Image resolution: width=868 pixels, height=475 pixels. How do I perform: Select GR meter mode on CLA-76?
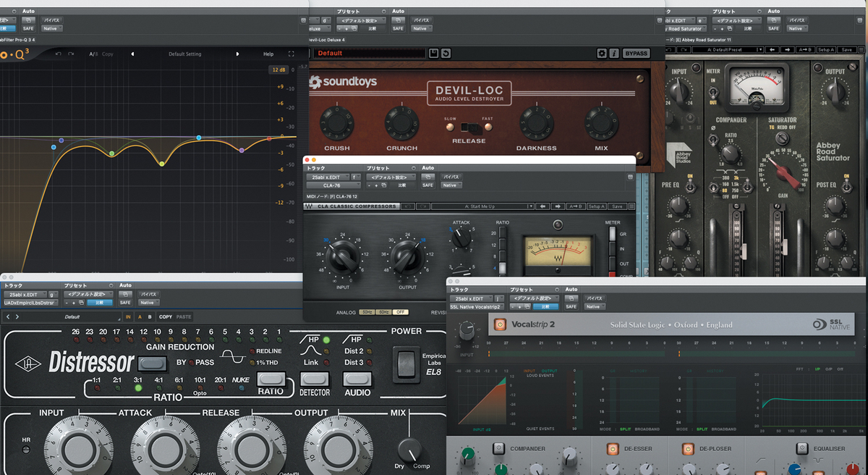coord(611,233)
